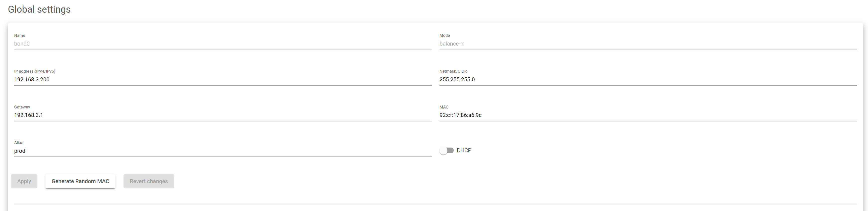Screen dimensions: 868x211
Task: Edit the MAC field 92:cf:17:86:a6:9c
Action: [648, 115]
